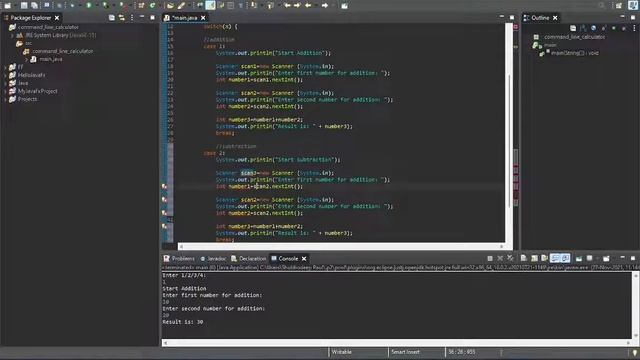This screenshot has height=360, width=640.
Task: Go to next annotation icon
Action: pos(254,6)
